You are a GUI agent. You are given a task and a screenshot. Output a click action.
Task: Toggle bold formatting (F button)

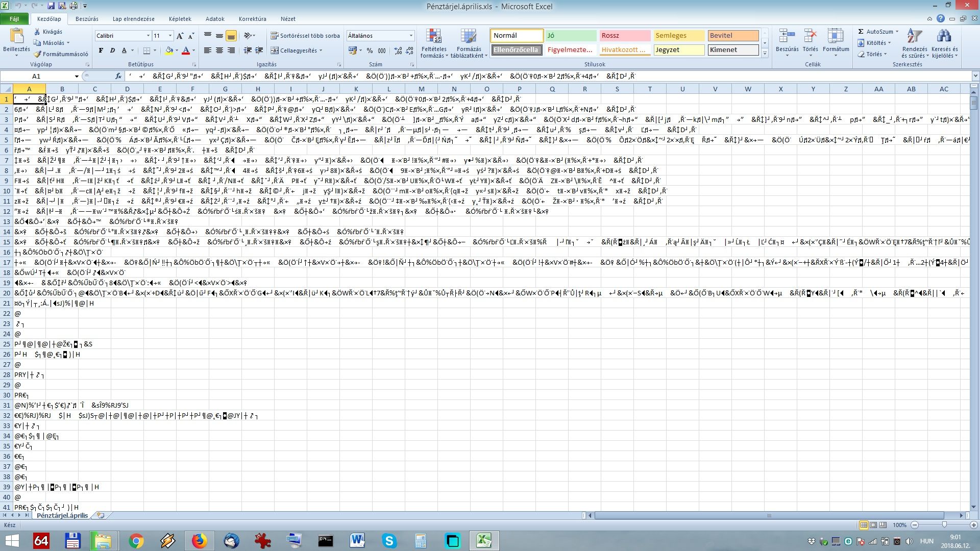click(x=101, y=51)
